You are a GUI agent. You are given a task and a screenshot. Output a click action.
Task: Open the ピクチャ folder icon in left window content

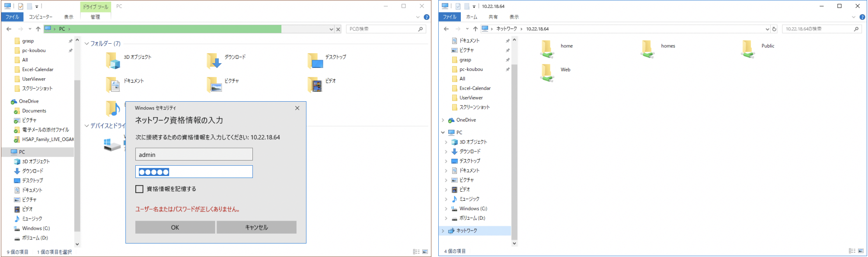(x=214, y=84)
